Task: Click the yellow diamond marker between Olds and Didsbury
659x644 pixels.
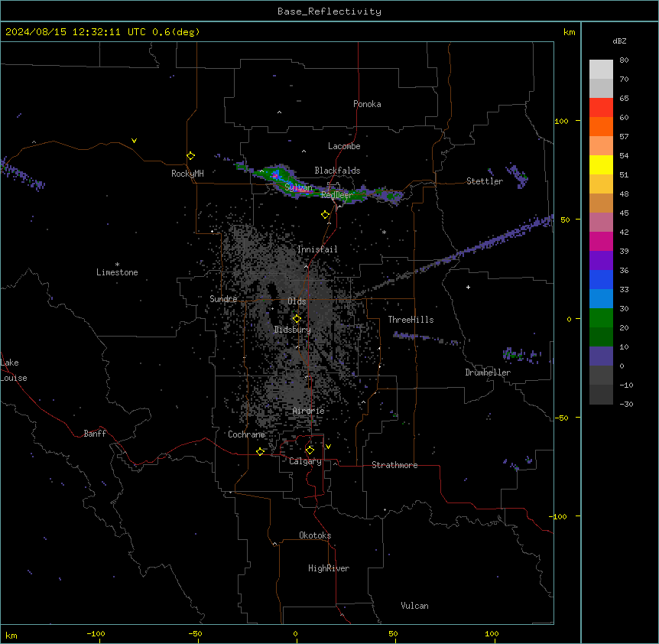Action: pos(297,319)
